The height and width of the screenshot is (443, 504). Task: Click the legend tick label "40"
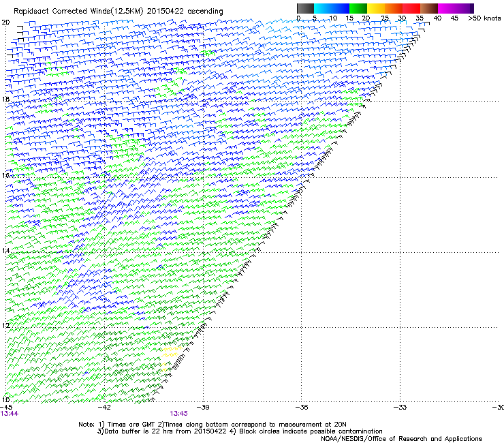click(437, 18)
